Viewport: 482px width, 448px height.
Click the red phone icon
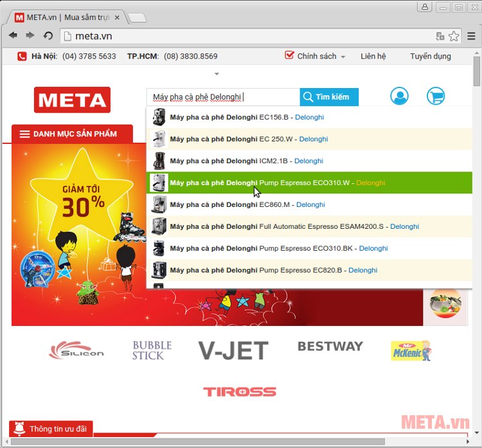[22, 57]
